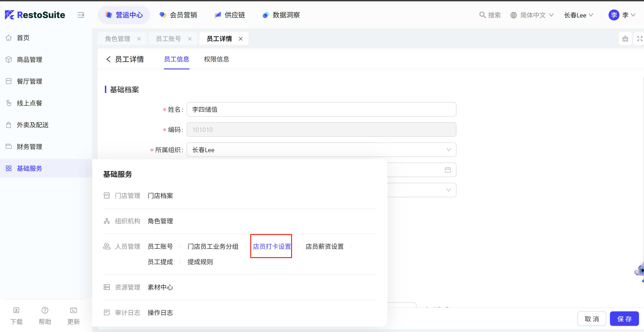
Task: Switch to 角色管理 page tab
Action: 117,39
